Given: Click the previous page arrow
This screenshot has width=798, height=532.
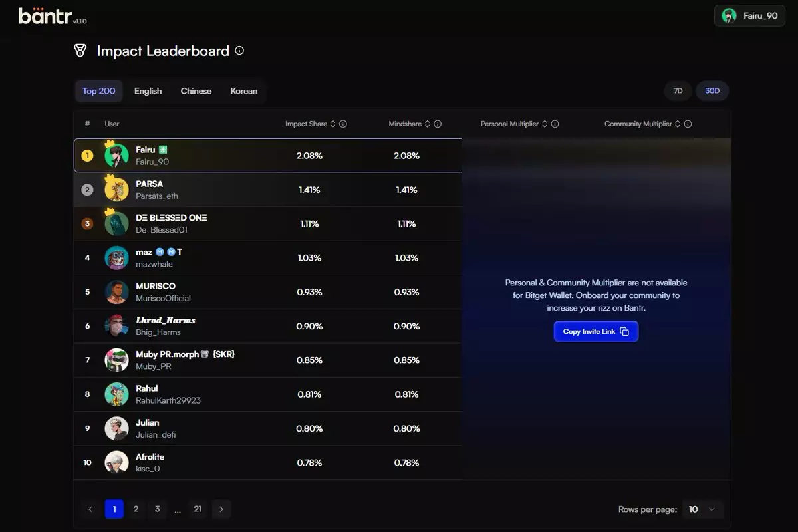Looking at the screenshot, I should coord(90,509).
